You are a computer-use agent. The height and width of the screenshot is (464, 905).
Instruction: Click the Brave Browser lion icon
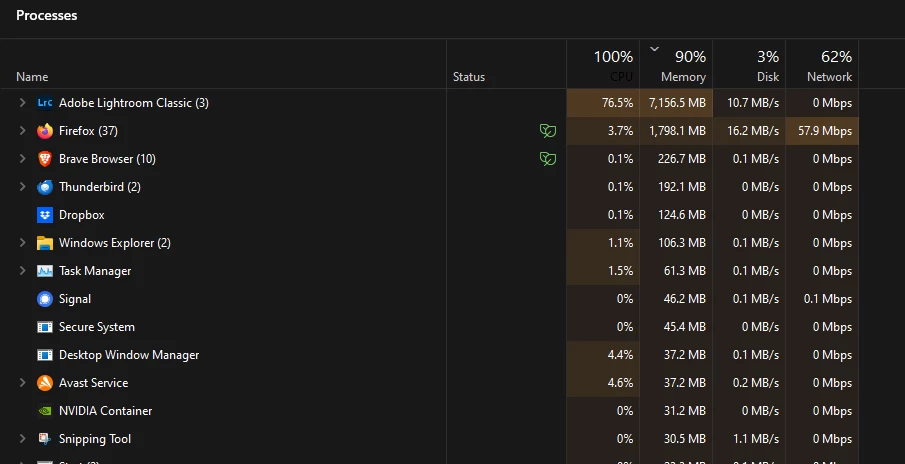[x=45, y=159]
